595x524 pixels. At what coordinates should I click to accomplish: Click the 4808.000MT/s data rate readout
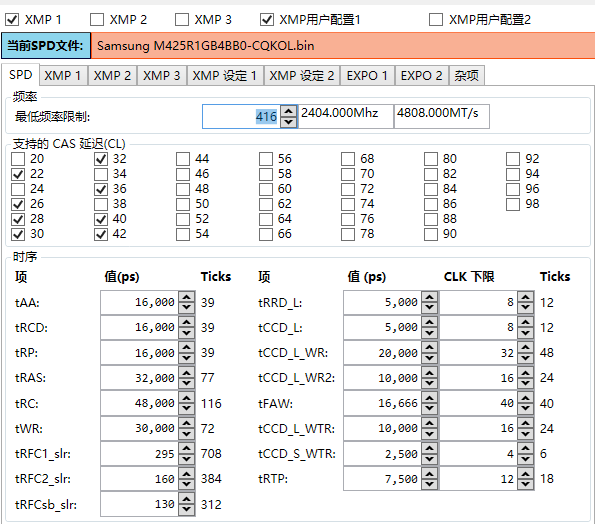point(442,116)
